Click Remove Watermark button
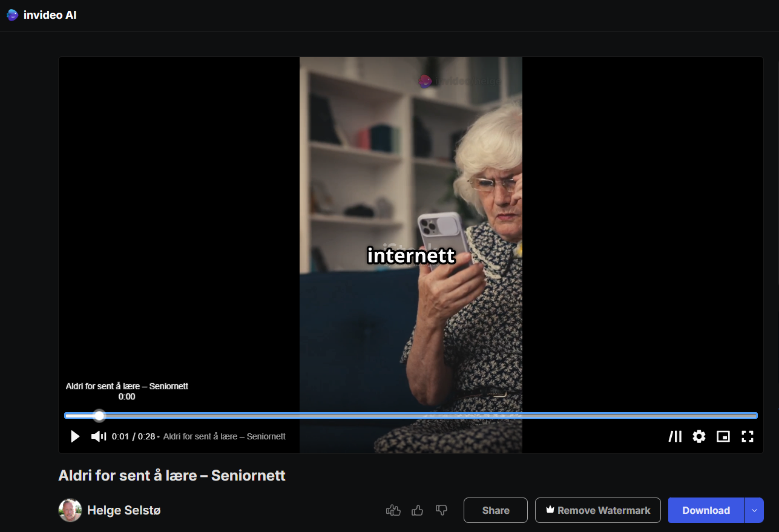Image resolution: width=779 pixels, height=532 pixels. coord(597,510)
